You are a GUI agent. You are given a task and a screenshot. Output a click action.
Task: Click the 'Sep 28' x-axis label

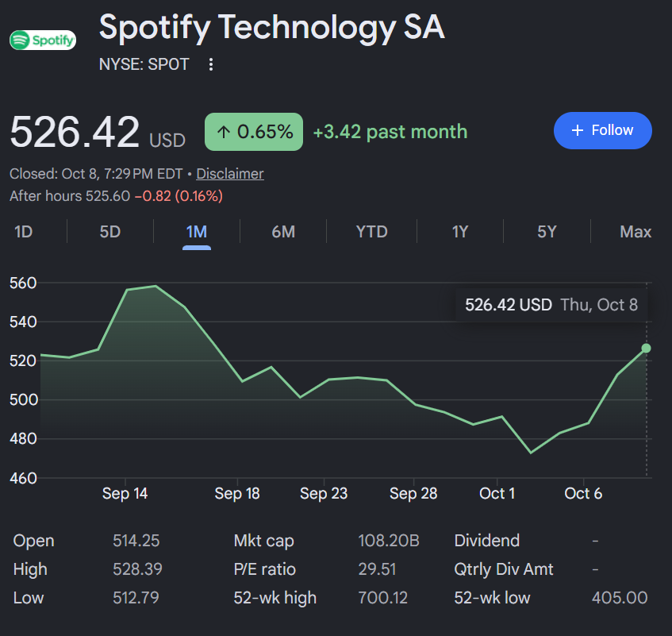click(413, 493)
